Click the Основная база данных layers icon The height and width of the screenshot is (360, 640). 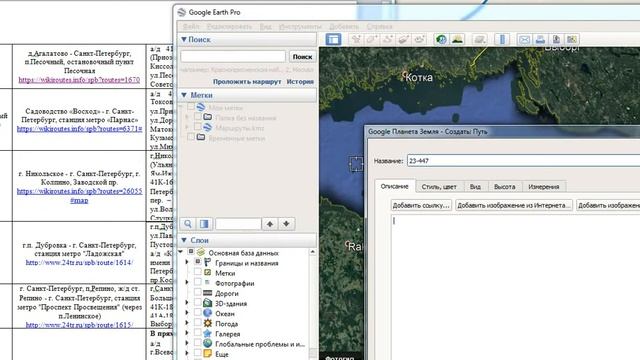coord(201,253)
